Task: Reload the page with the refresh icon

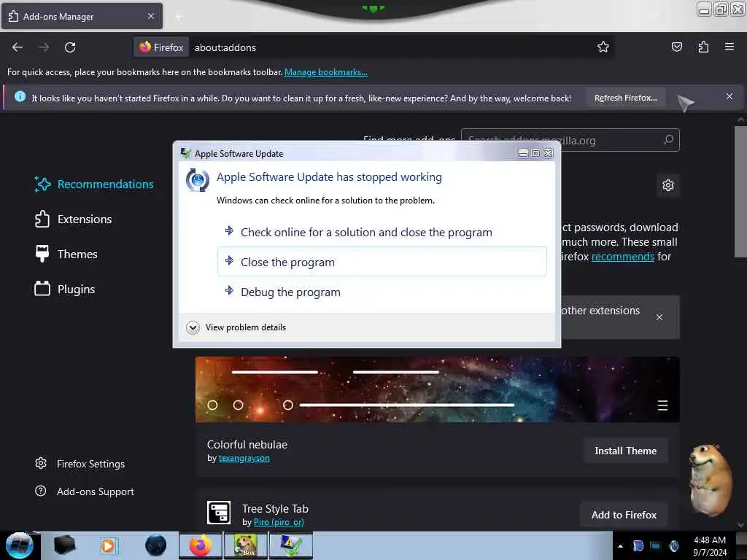Action: coord(70,47)
